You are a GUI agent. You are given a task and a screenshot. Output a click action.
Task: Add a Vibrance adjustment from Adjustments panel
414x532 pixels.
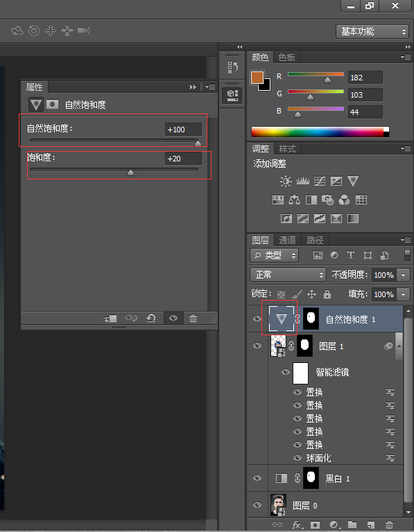353,181
